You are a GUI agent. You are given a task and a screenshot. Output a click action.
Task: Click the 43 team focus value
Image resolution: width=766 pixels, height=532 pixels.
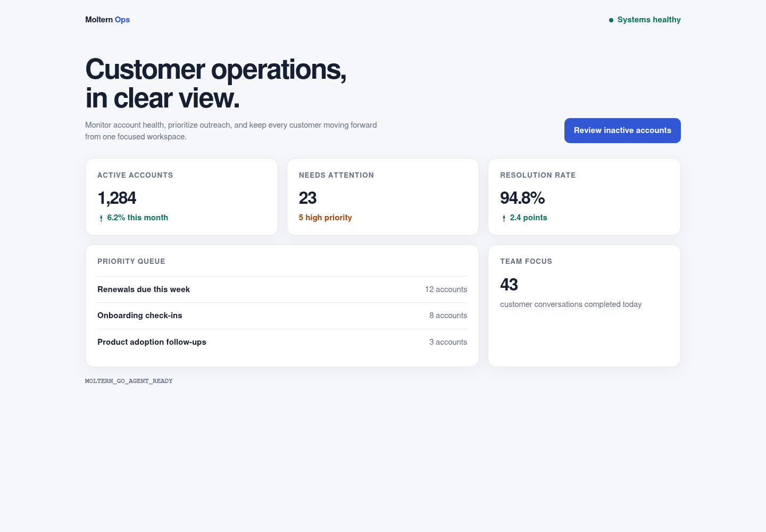tap(509, 285)
